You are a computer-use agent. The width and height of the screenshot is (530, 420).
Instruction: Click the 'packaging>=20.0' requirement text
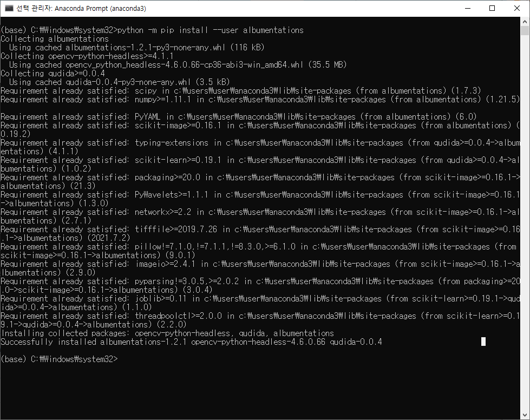pyautogui.click(x=167, y=178)
